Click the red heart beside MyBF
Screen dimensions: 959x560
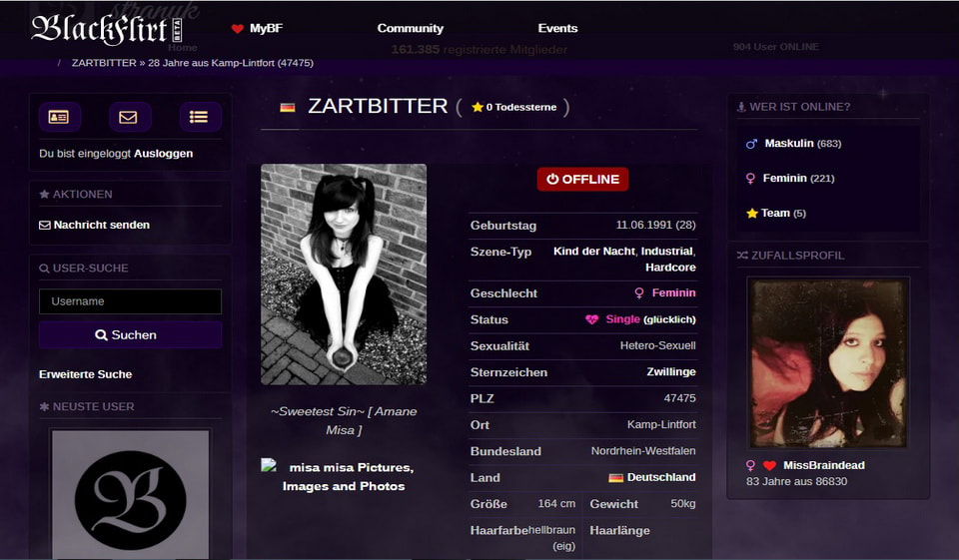click(x=238, y=29)
